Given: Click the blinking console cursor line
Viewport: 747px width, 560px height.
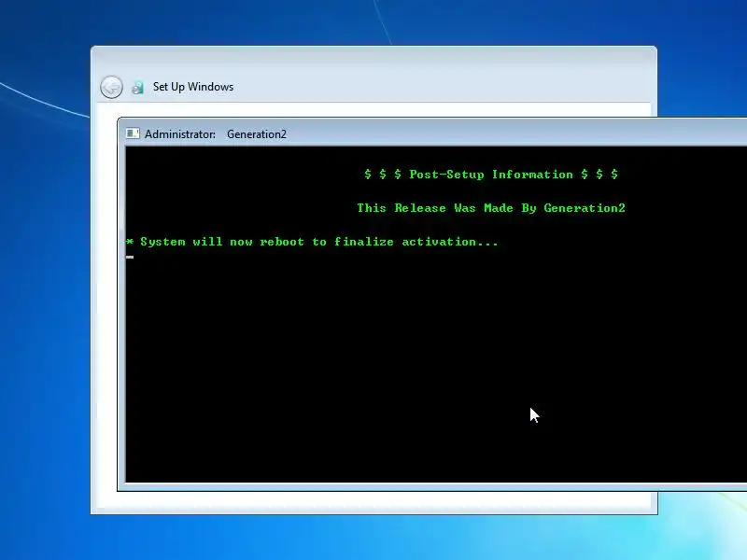Looking at the screenshot, I should [x=130, y=258].
